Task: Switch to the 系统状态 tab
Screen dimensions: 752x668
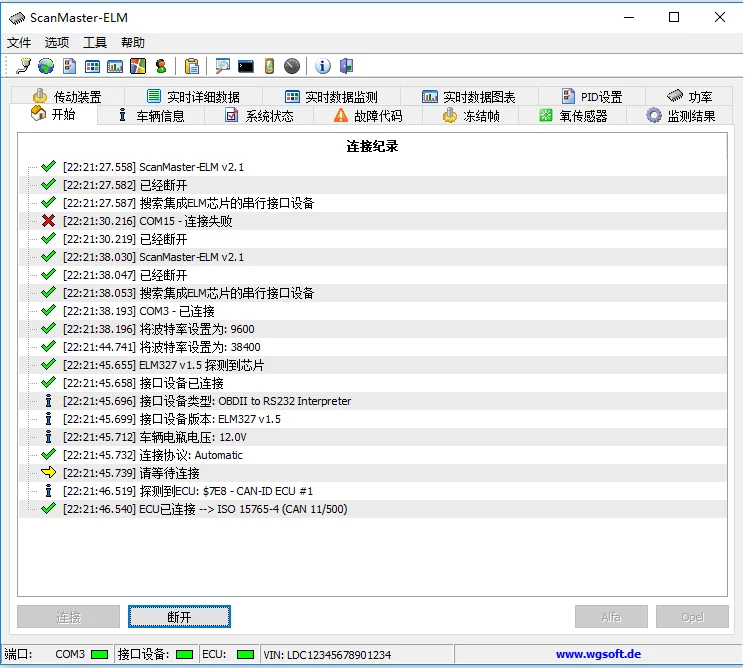Action: 259,116
